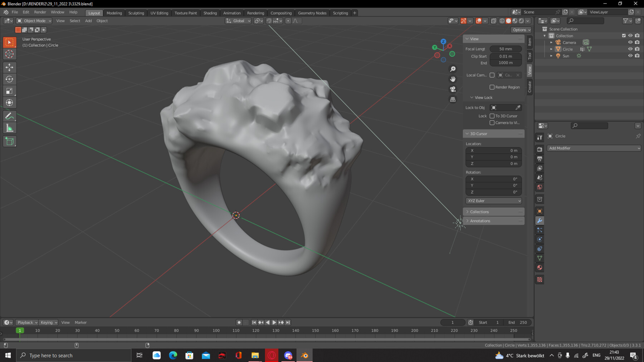Activate the Measure tool
The image size is (644, 362).
(x=10, y=128)
